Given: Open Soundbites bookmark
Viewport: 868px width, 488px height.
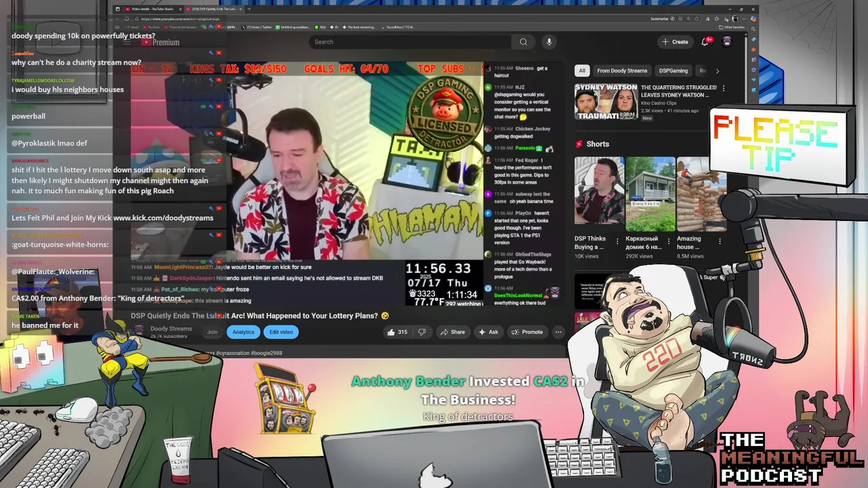Looking at the screenshot, I should 399,27.
